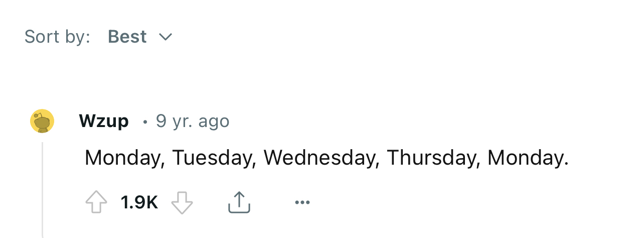The height and width of the screenshot is (238, 644).
Task: Collapse the thread using the vertical line
Action: pos(43,191)
